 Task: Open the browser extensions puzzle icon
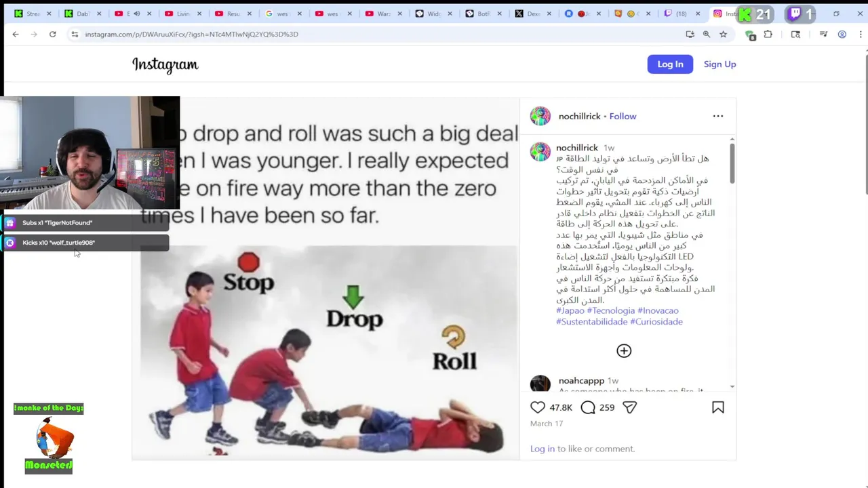768,34
